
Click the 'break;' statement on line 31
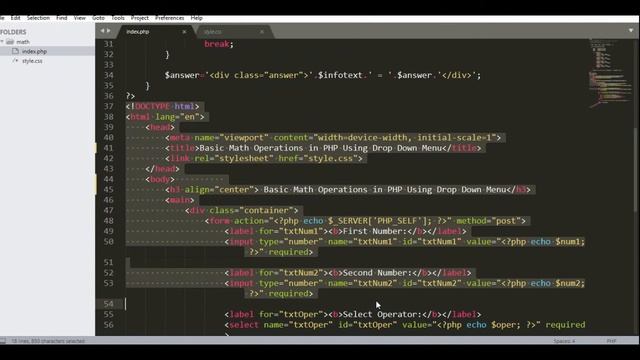point(219,44)
